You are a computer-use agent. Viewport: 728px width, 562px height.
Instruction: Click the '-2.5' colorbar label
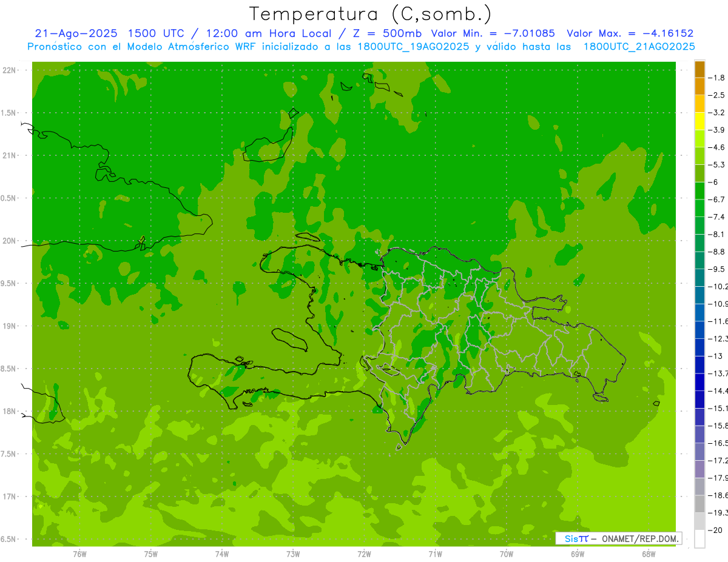716,95
